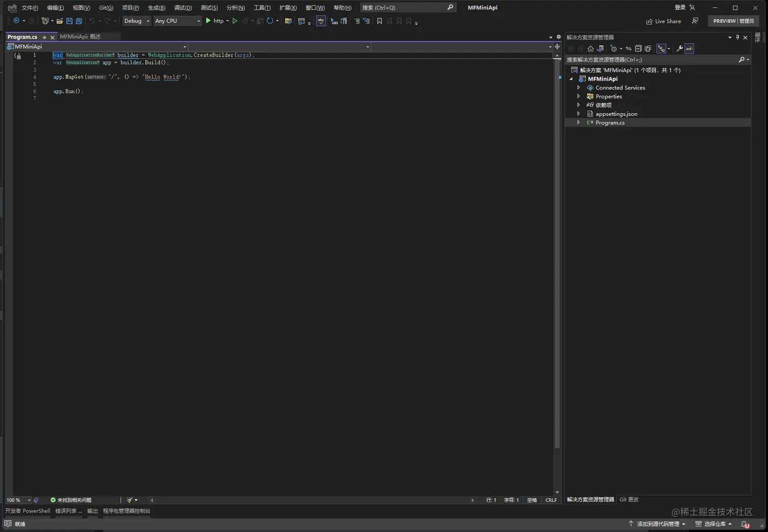
Task: Click the Pending Changes Filter clock icon
Action: [614, 49]
